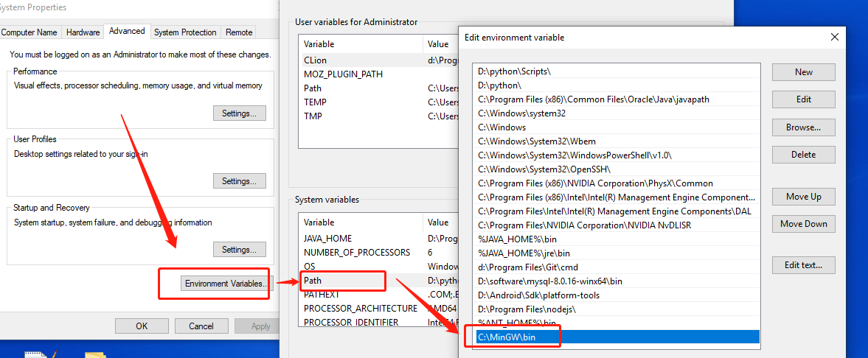Select the %JAVA_HOME%\jre\bin entry
Image resolution: width=868 pixels, height=358 pixels.
tap(618, 253)
